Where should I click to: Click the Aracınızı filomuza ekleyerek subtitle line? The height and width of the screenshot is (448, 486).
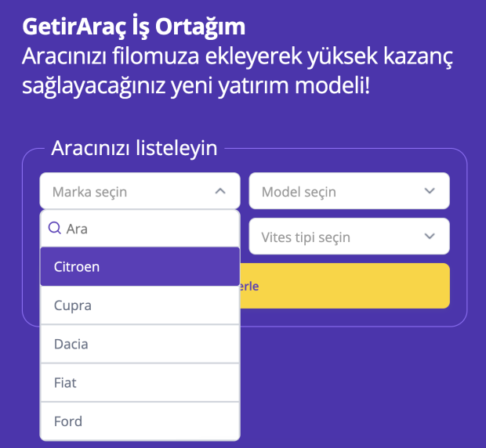pos(238,56)
